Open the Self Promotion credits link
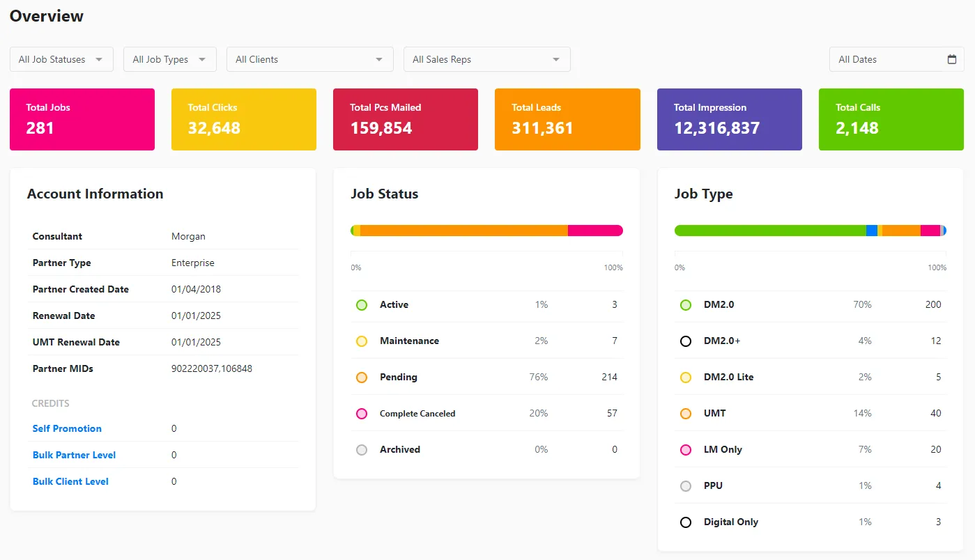 tap(67, 428)
